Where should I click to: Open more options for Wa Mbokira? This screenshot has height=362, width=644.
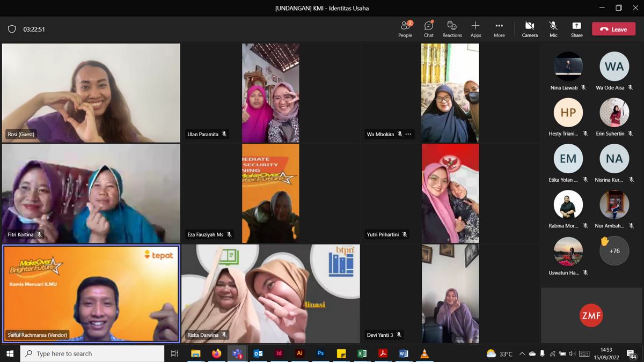click(408, 134)
